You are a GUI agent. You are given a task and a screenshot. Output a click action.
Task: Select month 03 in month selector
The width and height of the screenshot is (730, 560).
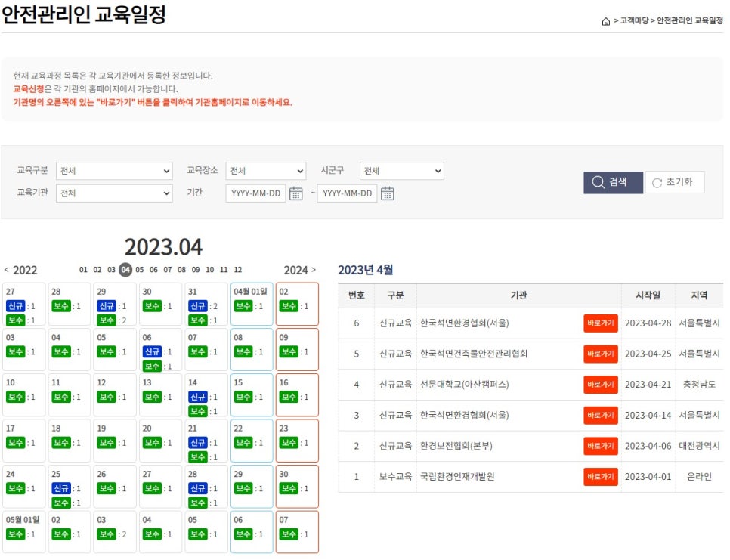(x=111, y=270)
